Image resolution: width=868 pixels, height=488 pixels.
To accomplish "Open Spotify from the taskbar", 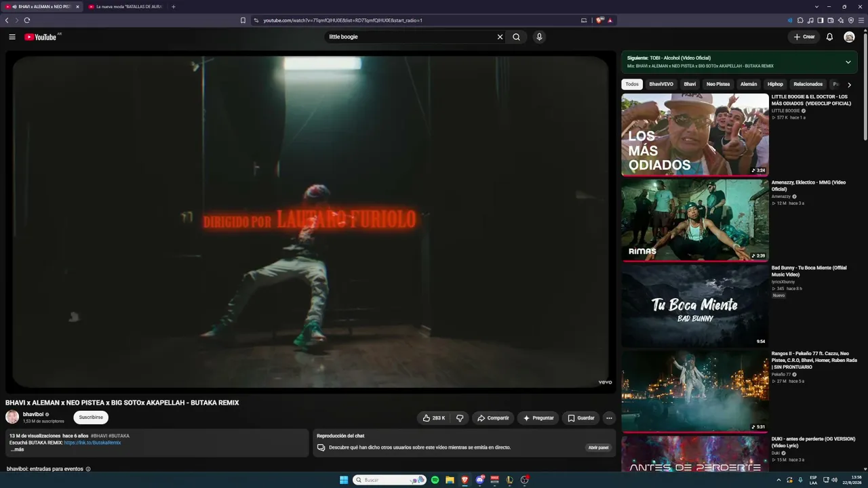I will point(435,480).
